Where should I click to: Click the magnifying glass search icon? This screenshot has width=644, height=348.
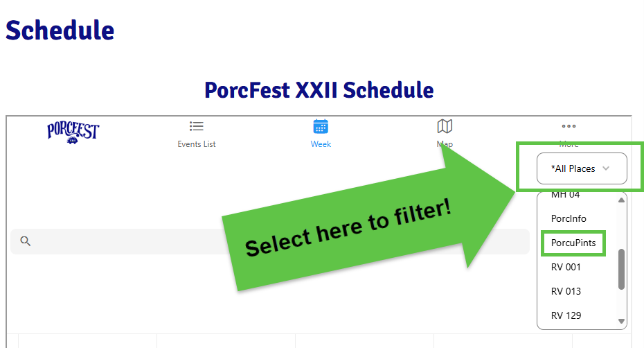[26, 241]
